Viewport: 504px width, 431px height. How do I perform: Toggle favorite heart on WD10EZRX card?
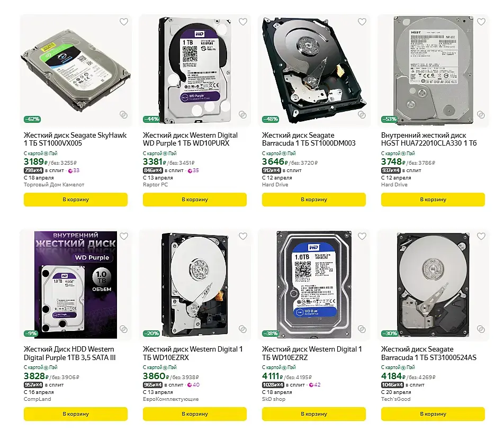[242, 236]
